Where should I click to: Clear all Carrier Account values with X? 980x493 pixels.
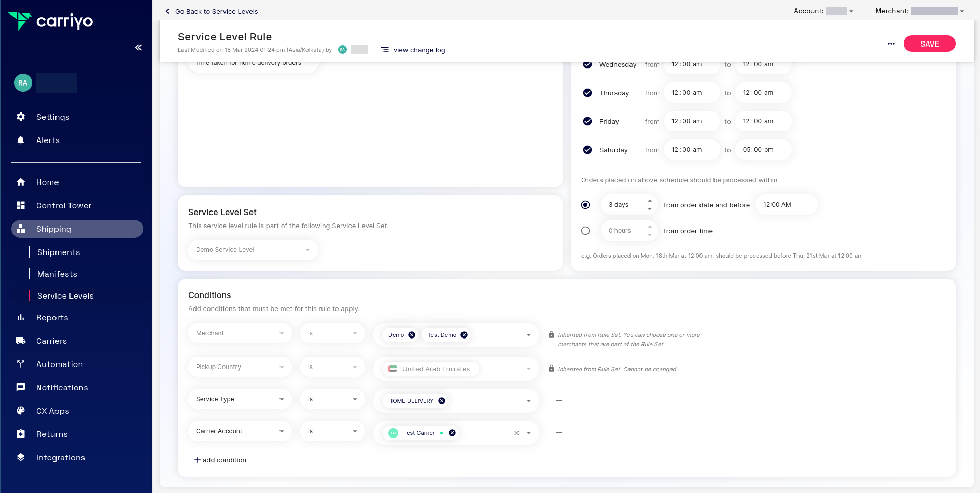[x=516, y=433]
